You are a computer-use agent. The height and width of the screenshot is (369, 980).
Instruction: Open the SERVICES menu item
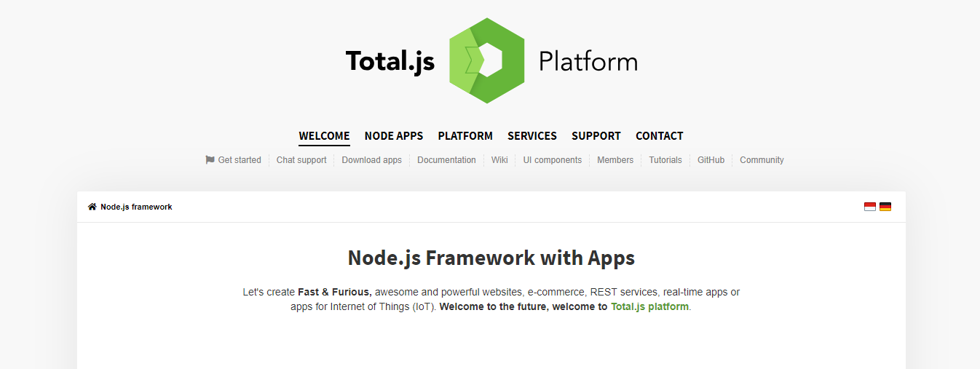(x=532, y=136)
